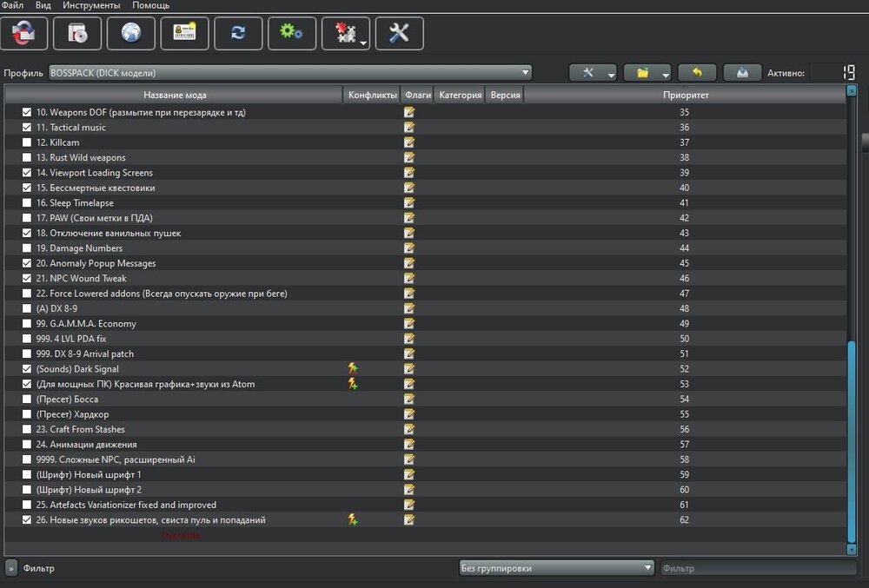Viewport: 869px width, 588px height.
Task: Click the Фильтр text input field
Action: (758, 568)
